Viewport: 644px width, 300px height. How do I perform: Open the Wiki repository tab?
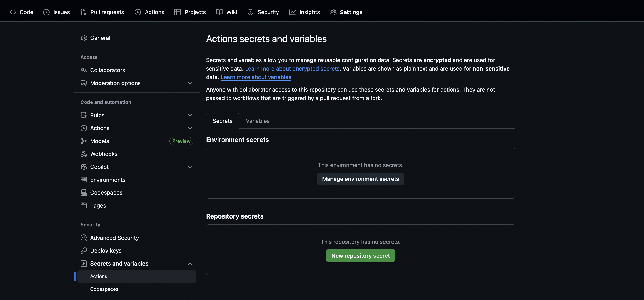click(227, 12)
